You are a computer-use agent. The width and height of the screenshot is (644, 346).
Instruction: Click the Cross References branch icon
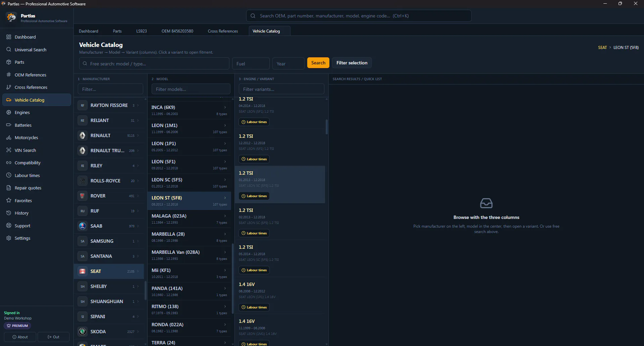coord(9,87)
